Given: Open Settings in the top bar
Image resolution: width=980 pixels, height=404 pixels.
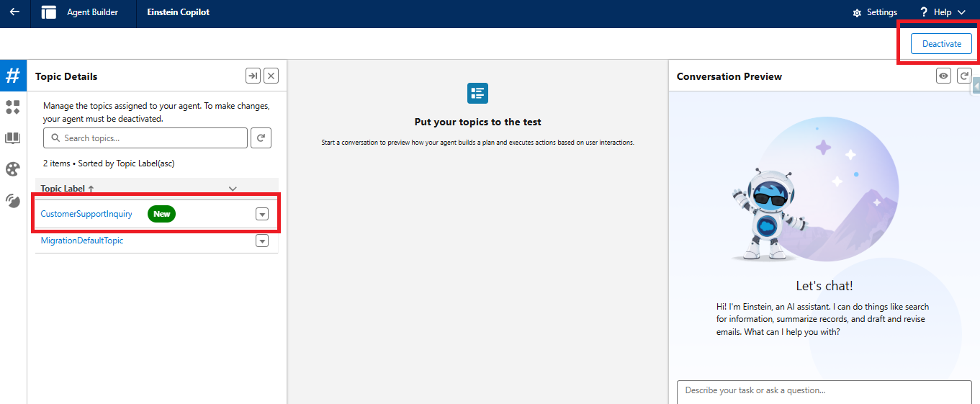Looking at the screenshot, I should pyautogui.click(x=875, y=12).
